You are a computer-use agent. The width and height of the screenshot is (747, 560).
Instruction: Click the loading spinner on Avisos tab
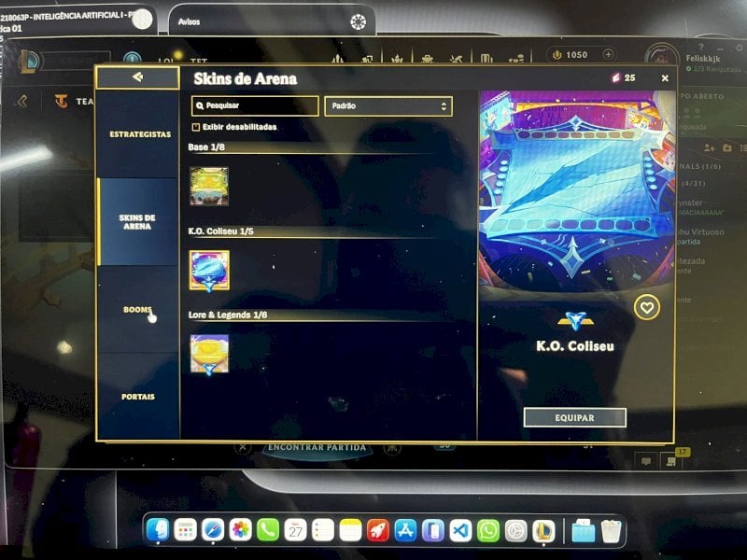tap(358, 21)
